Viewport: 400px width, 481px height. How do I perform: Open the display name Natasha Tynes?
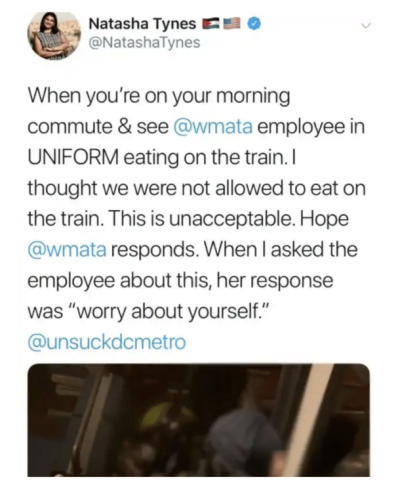(143, 24)
